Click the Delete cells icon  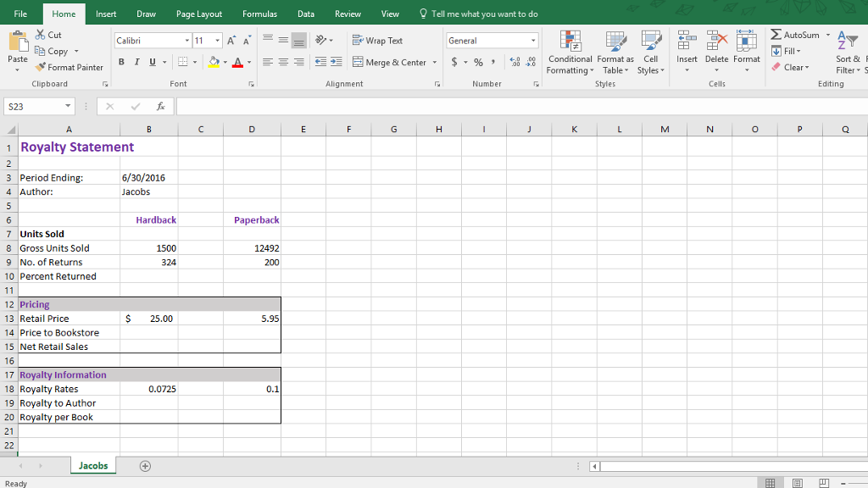tap(716, 41)
